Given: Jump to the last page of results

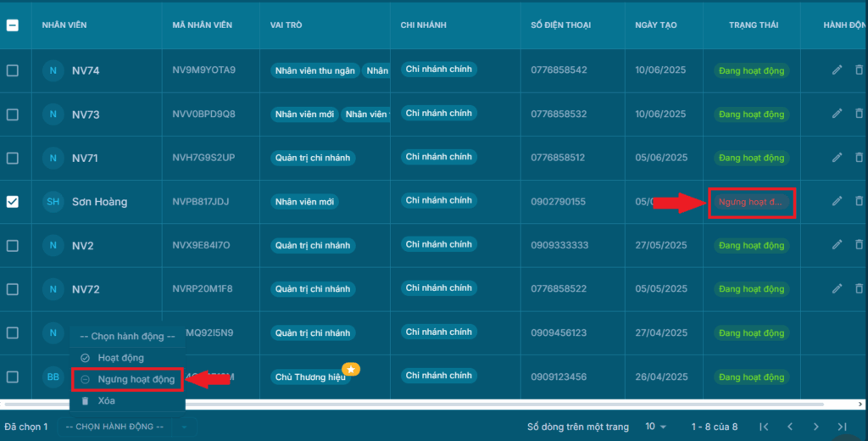Looking at the screenshot, I should click(842, 427).
